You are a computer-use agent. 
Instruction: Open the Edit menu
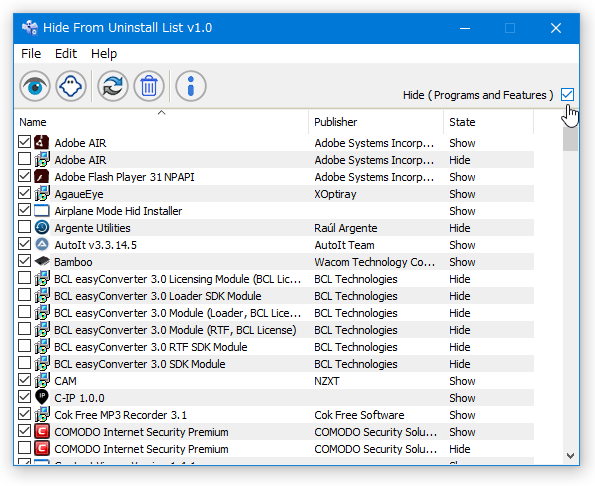tap(66, 53)
